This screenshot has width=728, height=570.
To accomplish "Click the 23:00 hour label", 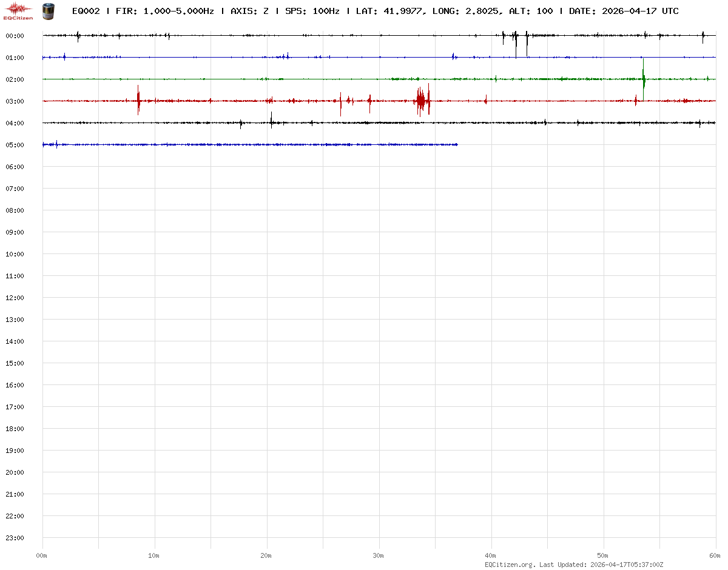I will pos(15,538).
